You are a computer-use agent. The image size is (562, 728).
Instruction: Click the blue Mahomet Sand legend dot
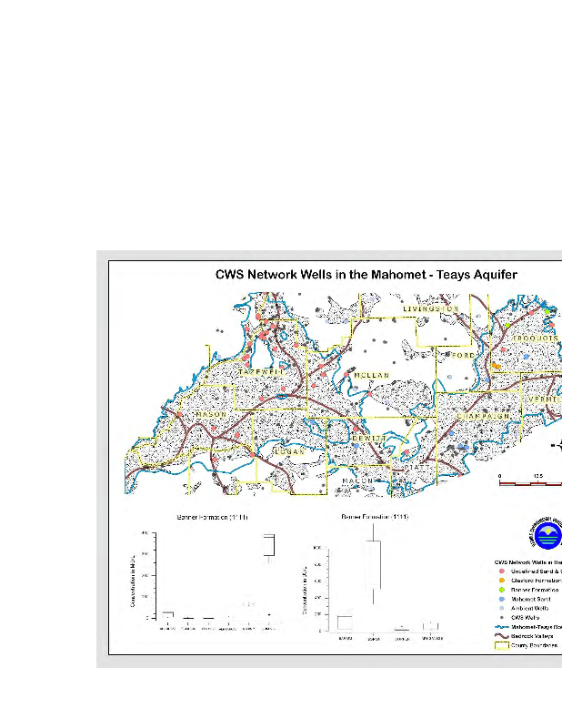(x=501, y=601)
